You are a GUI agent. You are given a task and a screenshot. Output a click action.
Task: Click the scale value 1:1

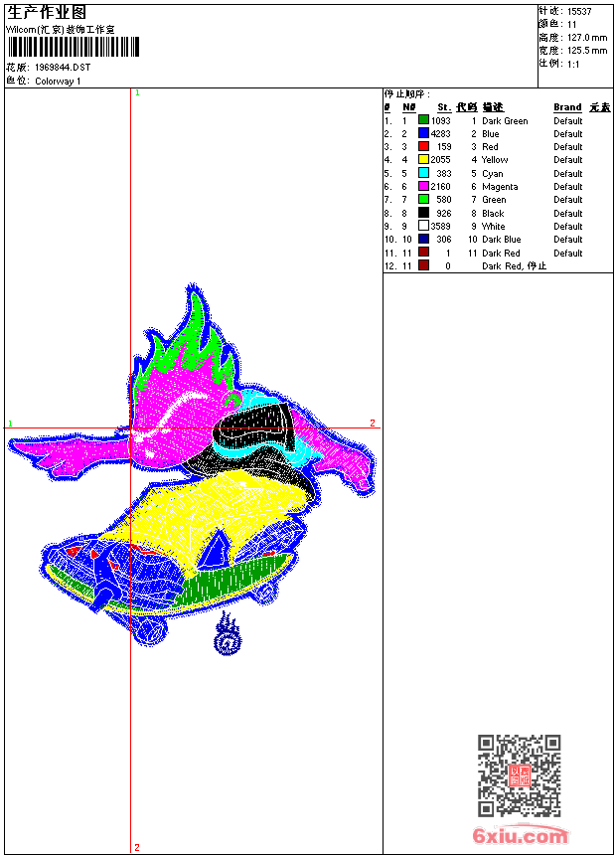[x=573, y=65]
